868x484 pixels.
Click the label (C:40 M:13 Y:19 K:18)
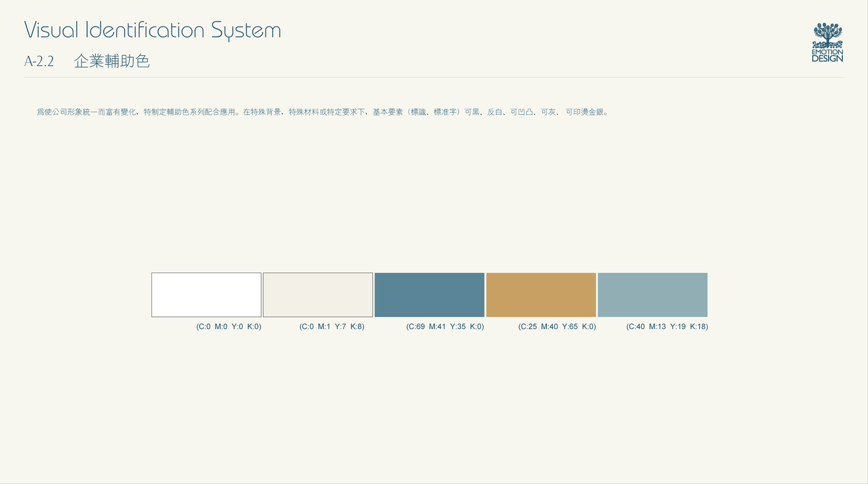point(667,326)
